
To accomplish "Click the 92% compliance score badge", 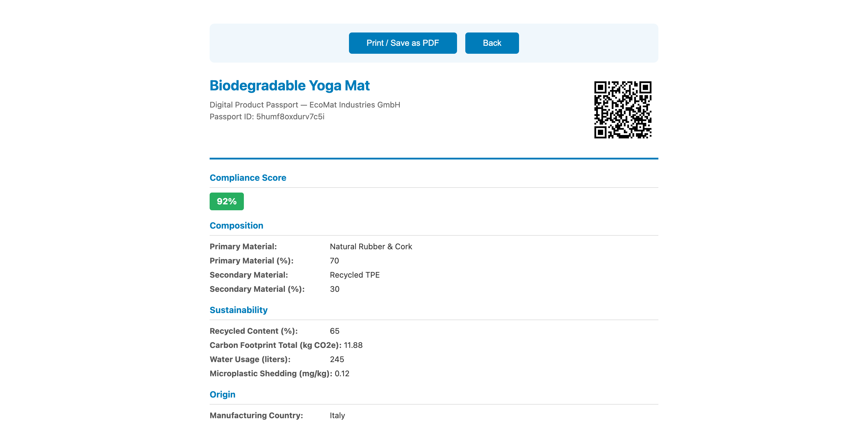I will [226, 201].
